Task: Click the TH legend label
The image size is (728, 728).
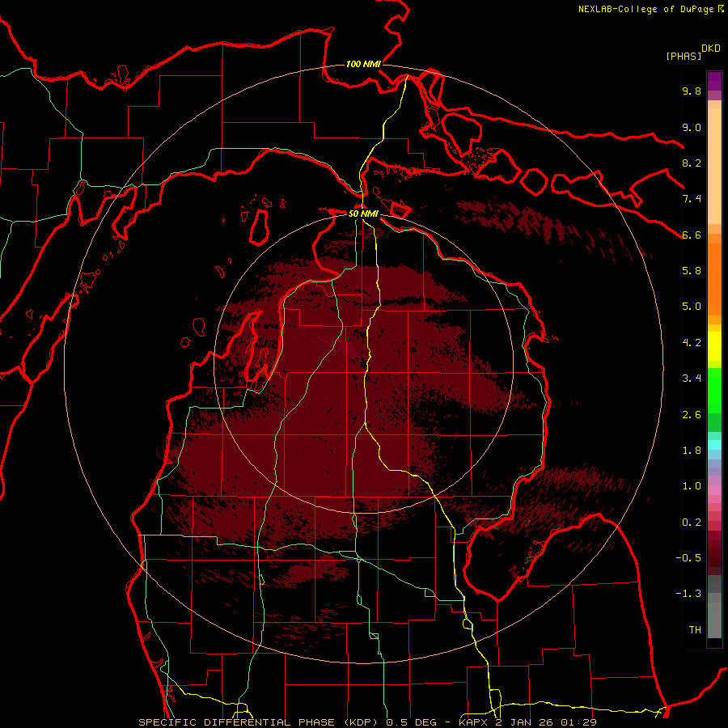Action: [695, 630]
